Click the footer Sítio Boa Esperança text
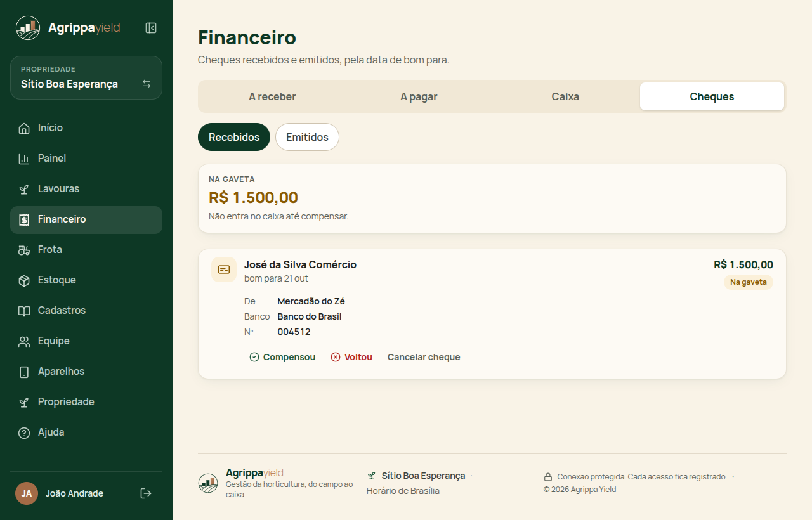This screenshot has height=520, width=812. click(423, 476)
